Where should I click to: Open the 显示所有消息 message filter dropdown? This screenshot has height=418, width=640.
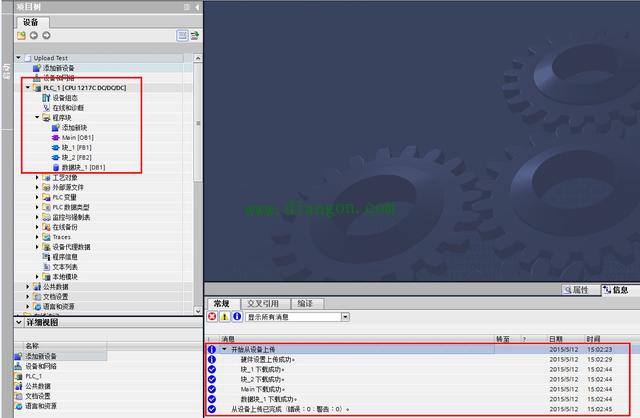(x=345, y=316)
